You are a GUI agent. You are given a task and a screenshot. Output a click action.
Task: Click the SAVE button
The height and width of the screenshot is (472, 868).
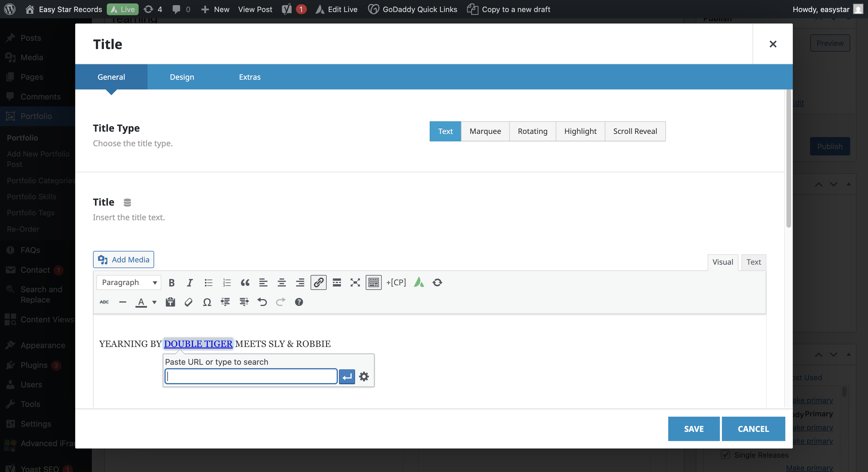pyautogui.click(x=693, y=429)
